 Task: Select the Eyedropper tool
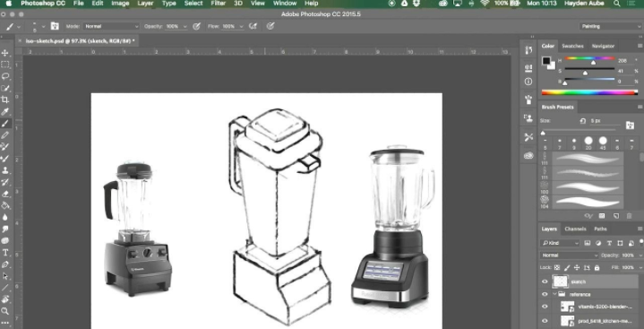5,111
